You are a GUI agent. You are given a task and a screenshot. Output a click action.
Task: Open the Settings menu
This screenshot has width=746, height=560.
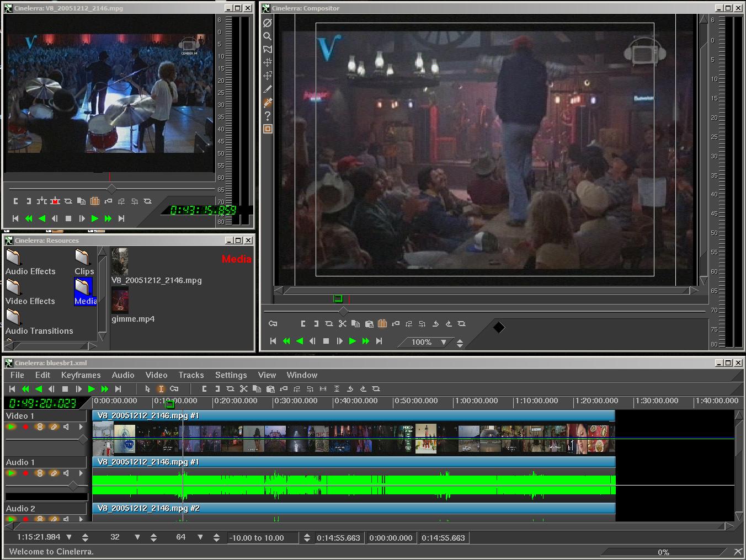(x=231, y=375)
